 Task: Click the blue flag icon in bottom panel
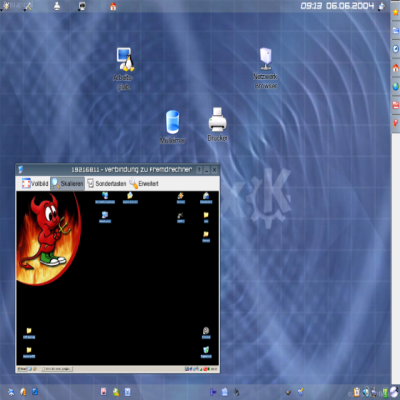click(213, 392)
